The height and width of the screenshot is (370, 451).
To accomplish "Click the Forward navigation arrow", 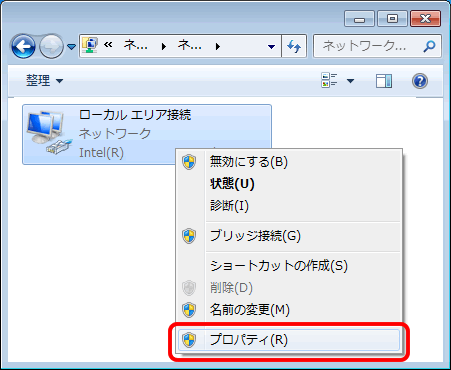I will pyautogui.click(x=51, y=46).
